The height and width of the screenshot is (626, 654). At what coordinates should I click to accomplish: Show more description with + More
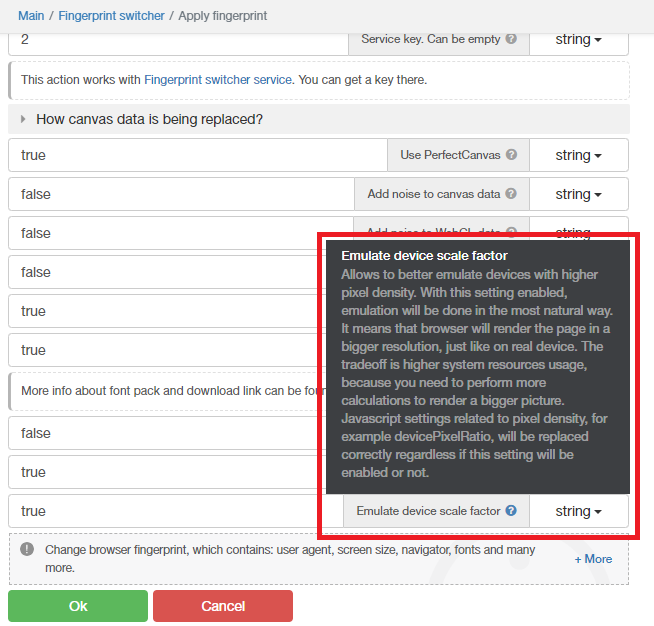tap(593, 559)
